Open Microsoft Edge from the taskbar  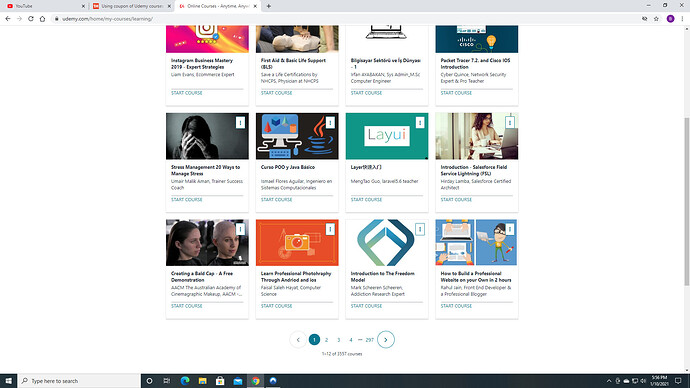tap(185, 381)
